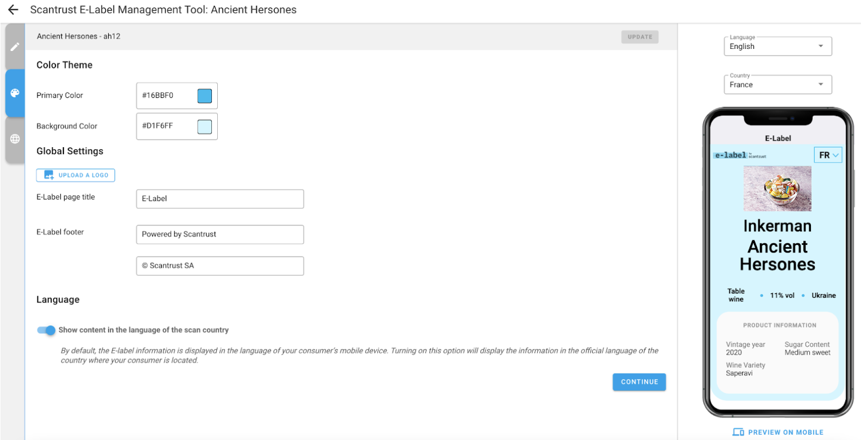This screenshot has width=868, height=440.
Task: Select the color palette sidebar tab
Action: tap(15, 93)
